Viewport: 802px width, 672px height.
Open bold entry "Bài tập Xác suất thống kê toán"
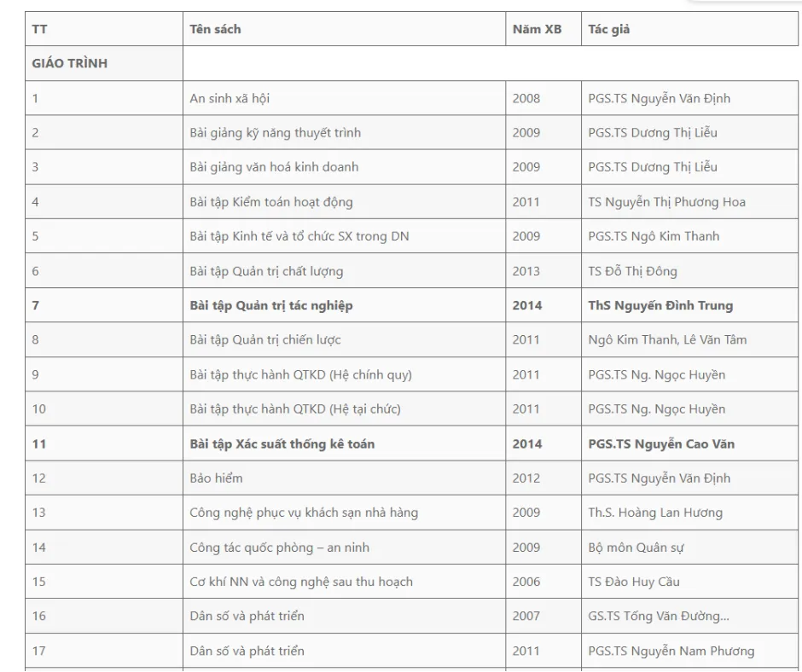click(x=282, y=443)
